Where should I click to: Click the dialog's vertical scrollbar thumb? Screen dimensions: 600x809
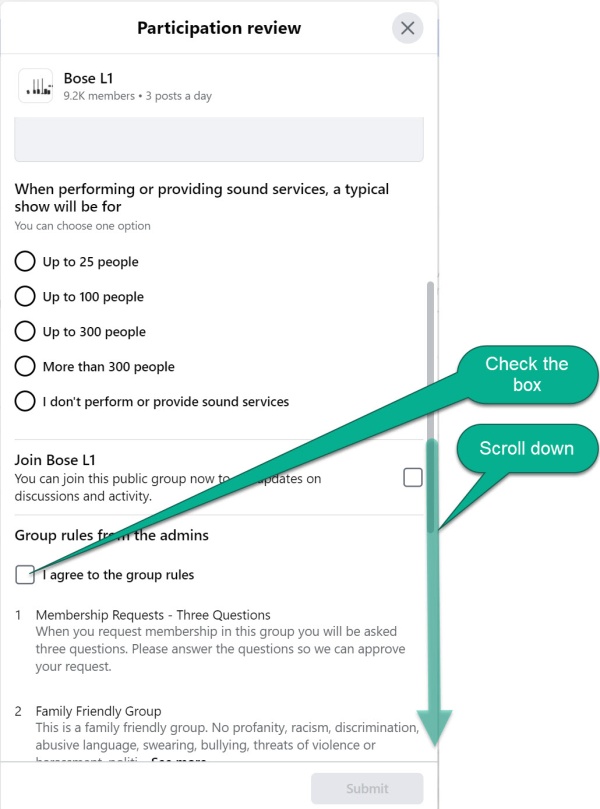(431, 400)
